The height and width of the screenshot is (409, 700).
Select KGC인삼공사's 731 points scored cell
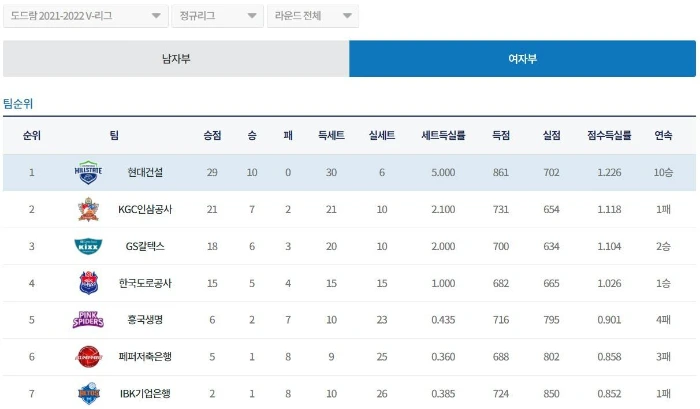501,209
